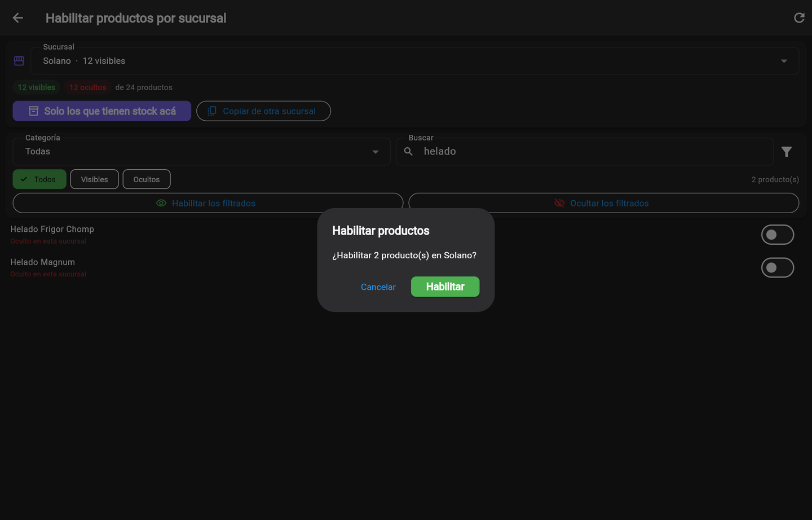
Task: Click the store icon beside Sucursal
Action: [x=19, y=61]
